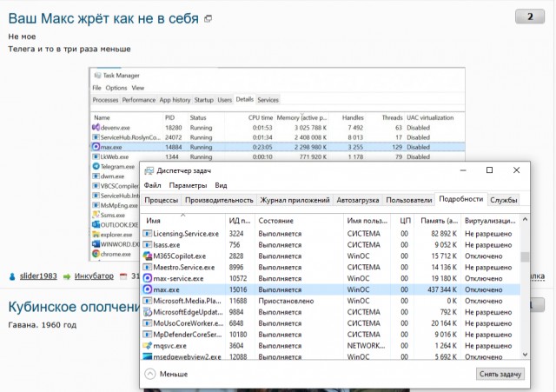Click the explorer.exe folder icon
The image size is (556, 392).
pyautogui.click(x=96, y=234)
